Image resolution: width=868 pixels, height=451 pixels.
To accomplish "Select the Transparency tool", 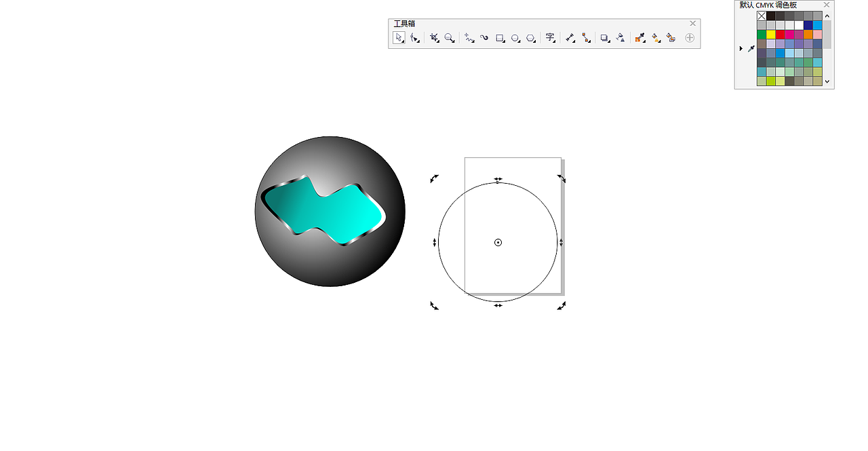I will [620, 38].
